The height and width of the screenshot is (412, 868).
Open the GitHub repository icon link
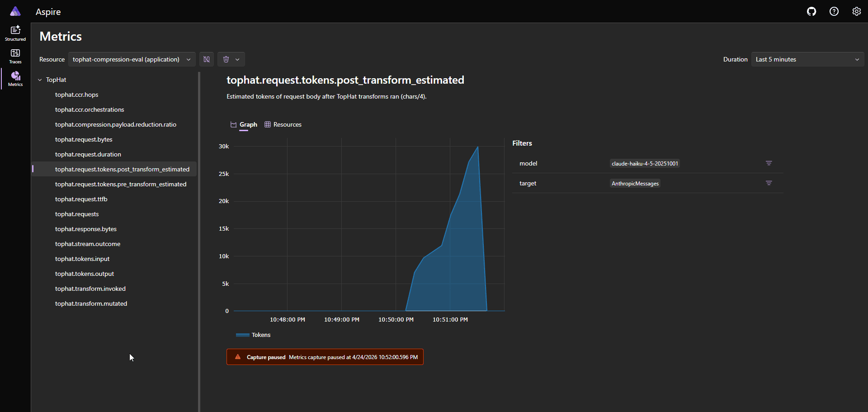pyautogui.click(x=811, y=12)
